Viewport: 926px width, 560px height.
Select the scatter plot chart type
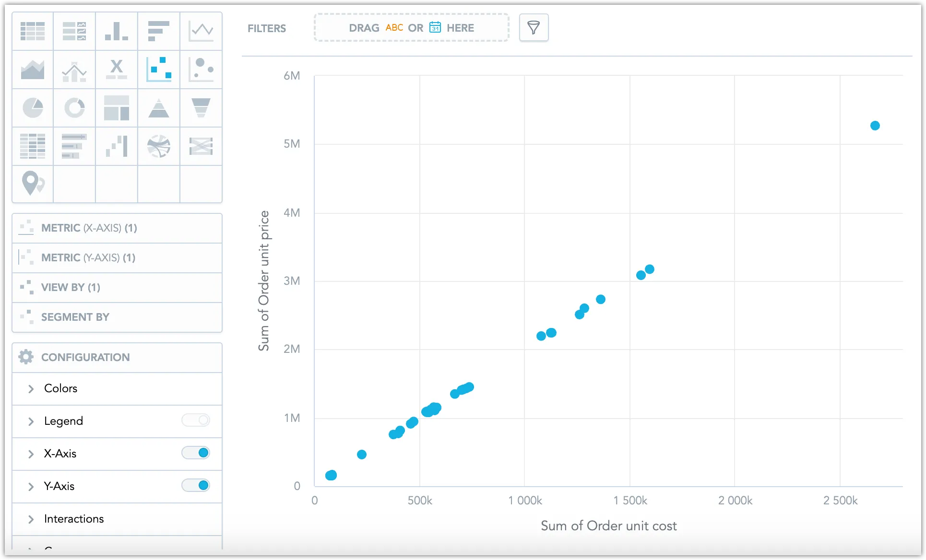pyautogui.click(x=158, y=70)
